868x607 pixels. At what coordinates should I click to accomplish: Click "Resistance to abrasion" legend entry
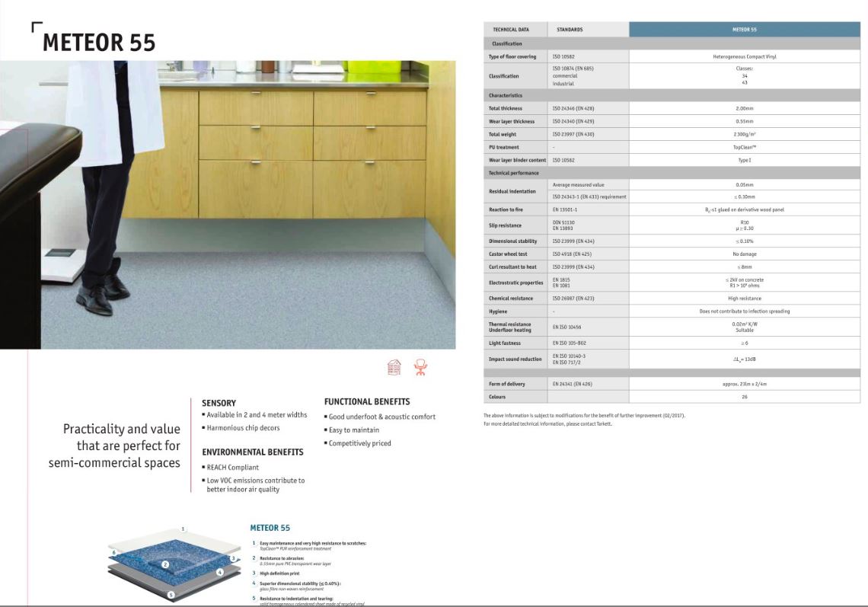(282, 558)
